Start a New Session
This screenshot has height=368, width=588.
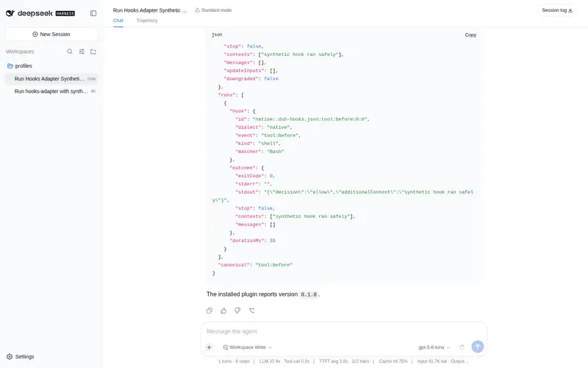click(x=51, y=34)
